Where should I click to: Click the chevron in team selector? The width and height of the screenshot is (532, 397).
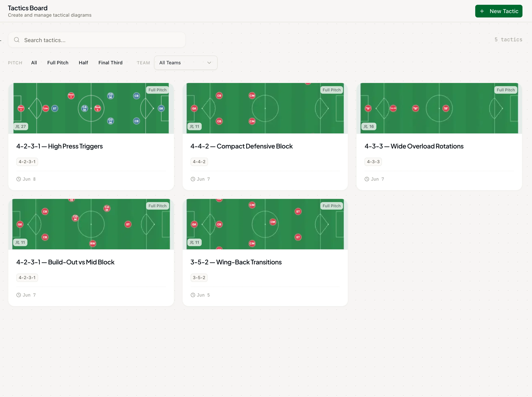[209, 63]
